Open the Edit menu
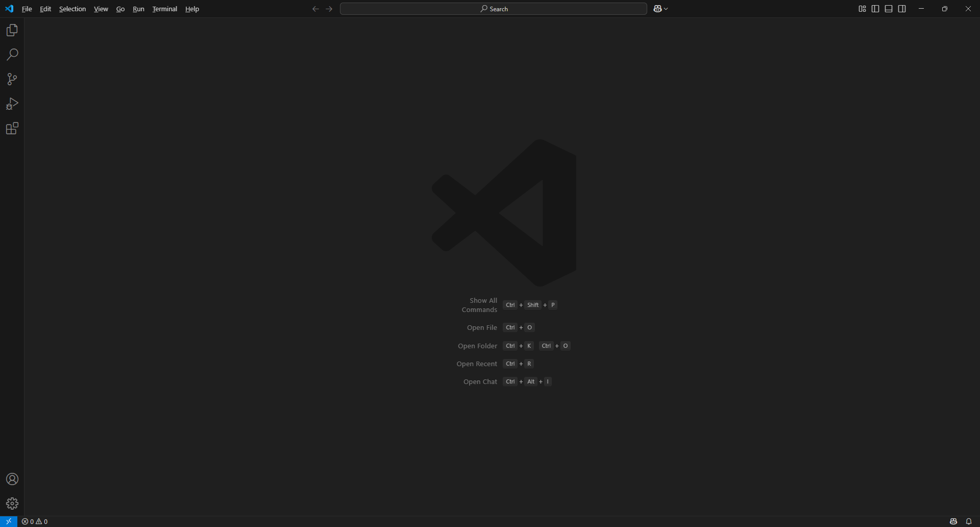 (45, 9)
